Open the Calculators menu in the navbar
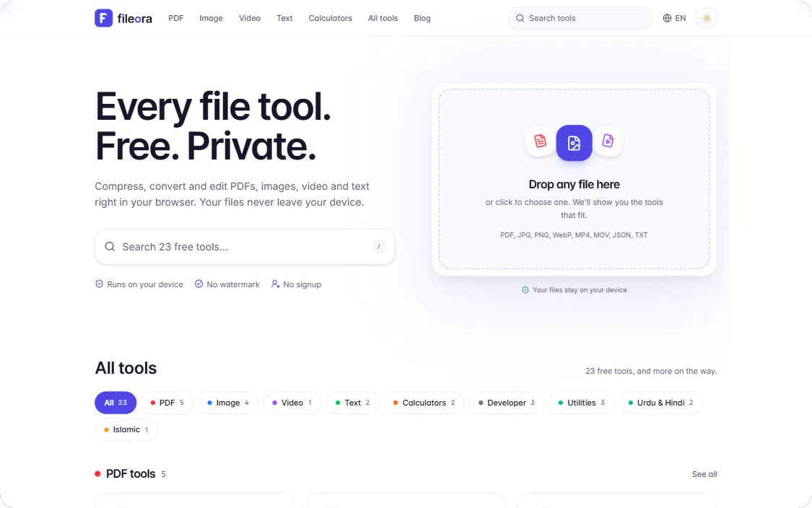The width and height of the screenshot is (812, 508). tap(331, 18)
